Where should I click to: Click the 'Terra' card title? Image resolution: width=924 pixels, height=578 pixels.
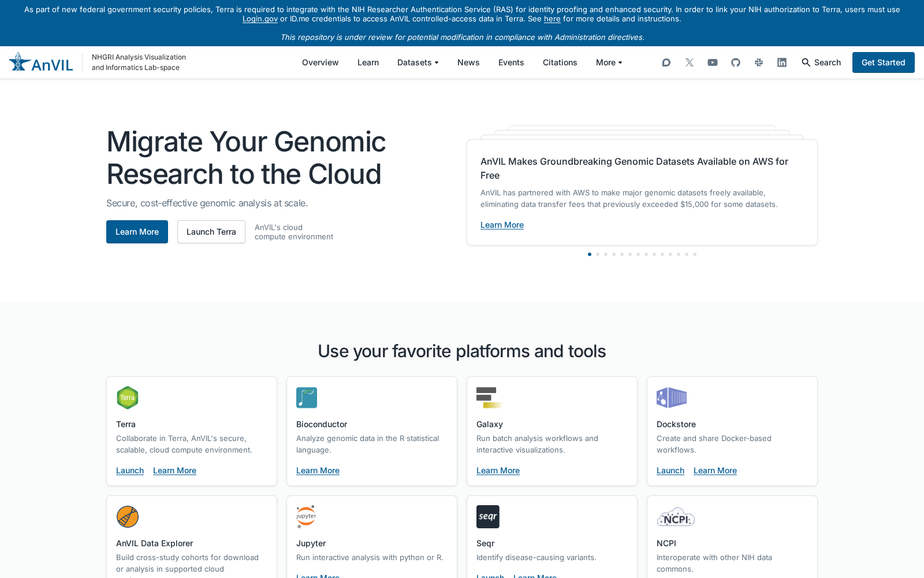click(x=126, y=424)
